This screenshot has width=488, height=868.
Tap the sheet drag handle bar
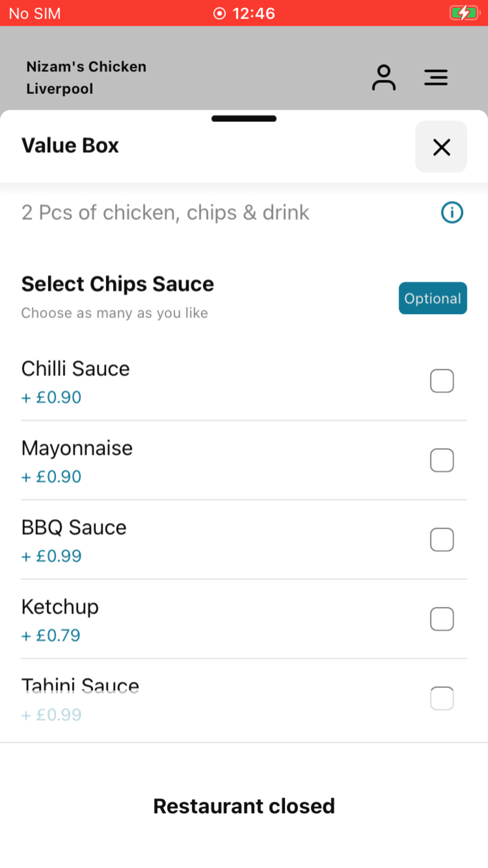pos(244,119)
